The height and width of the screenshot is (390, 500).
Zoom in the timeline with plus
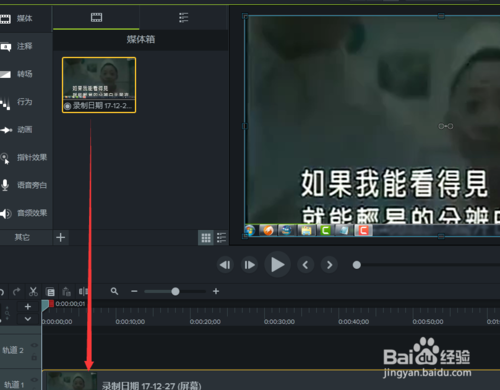pyautogui.click(x=216, y=291)
